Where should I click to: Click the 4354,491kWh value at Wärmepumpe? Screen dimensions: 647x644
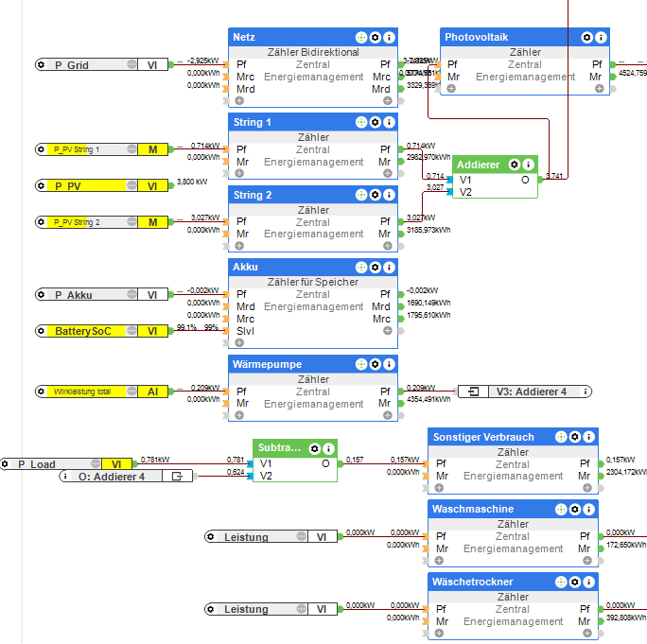(x=428, y=399)
